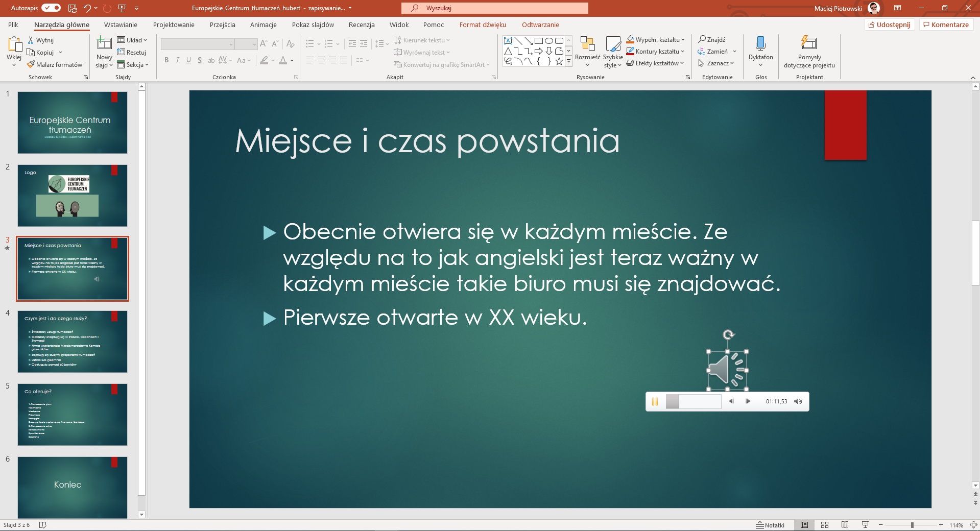This screenshot has height=531, width=980.
Task: Open Wypełn. kształtu shape fill
Action: [x=656, y=39]
